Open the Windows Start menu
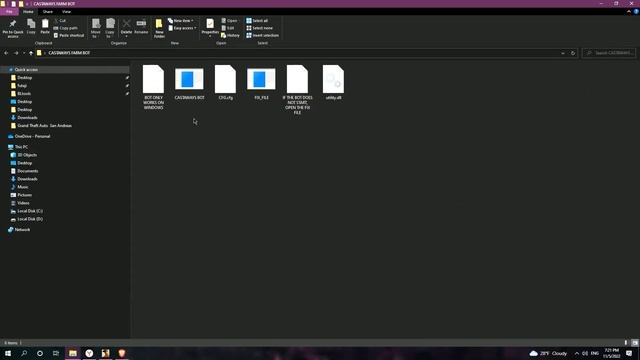The image size is (640, 360). click(x=8, y=353)
